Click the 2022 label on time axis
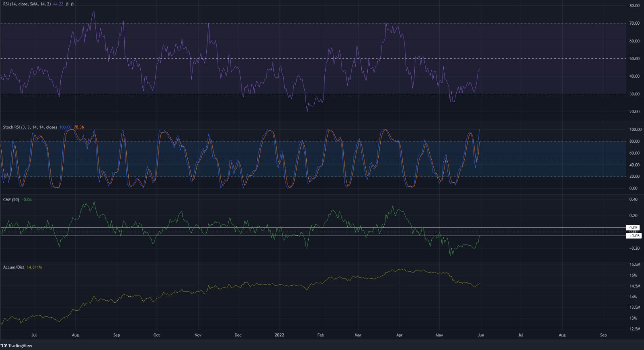644x350 pixels. click(x=279, y=335)
